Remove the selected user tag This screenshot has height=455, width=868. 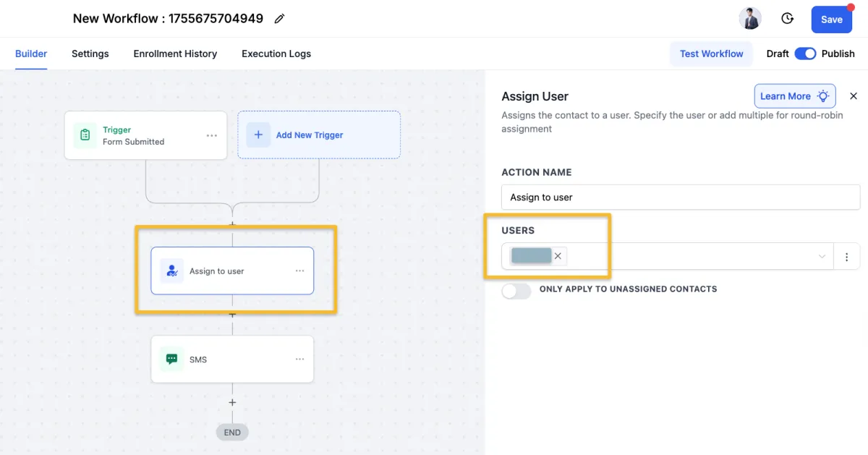click(x=558, y=256)
